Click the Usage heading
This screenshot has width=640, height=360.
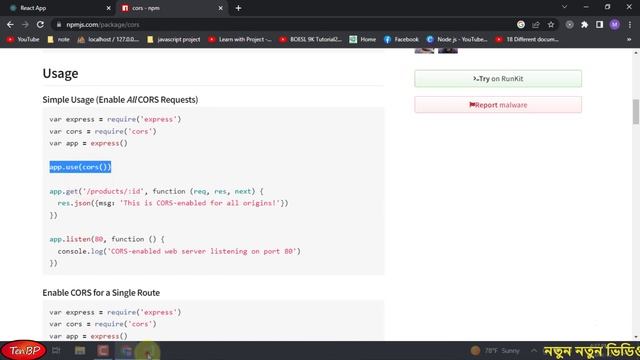[60, 73]
